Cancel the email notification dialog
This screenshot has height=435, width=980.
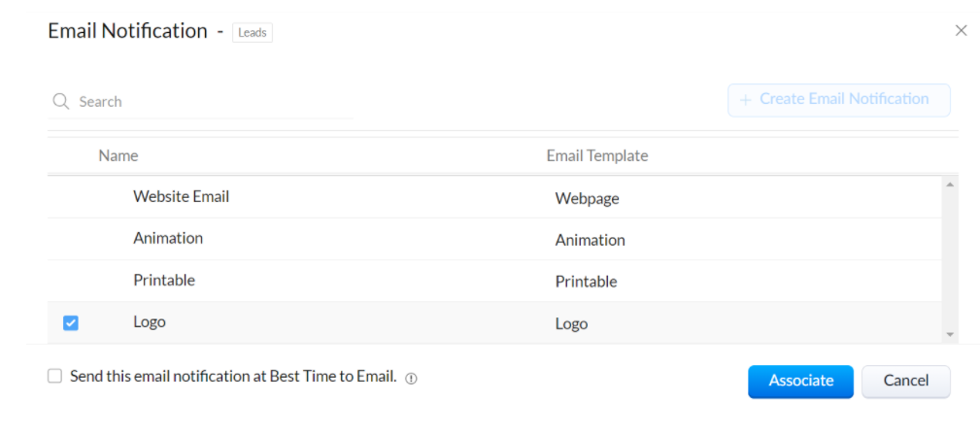pos(906,382)
